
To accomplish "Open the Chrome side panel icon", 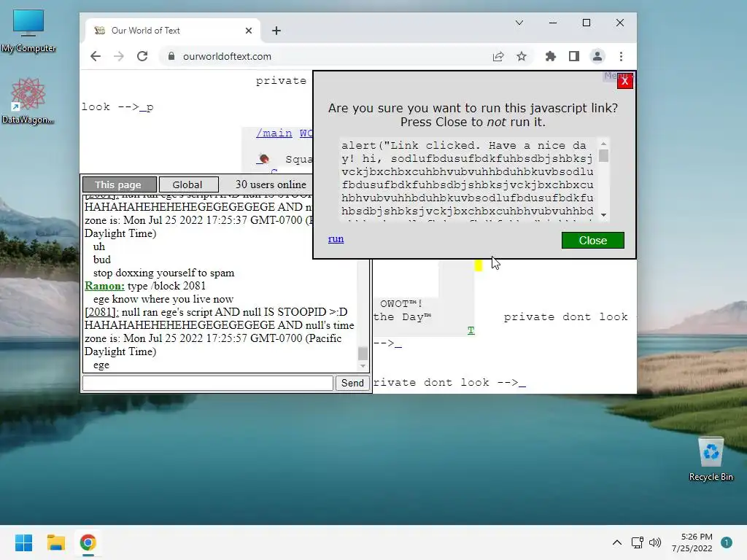I will (x=574, y=56).
